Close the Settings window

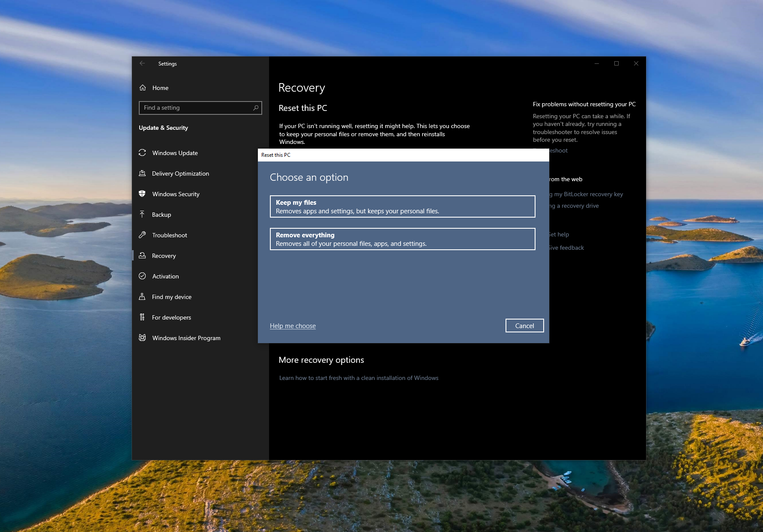point(636,63)
